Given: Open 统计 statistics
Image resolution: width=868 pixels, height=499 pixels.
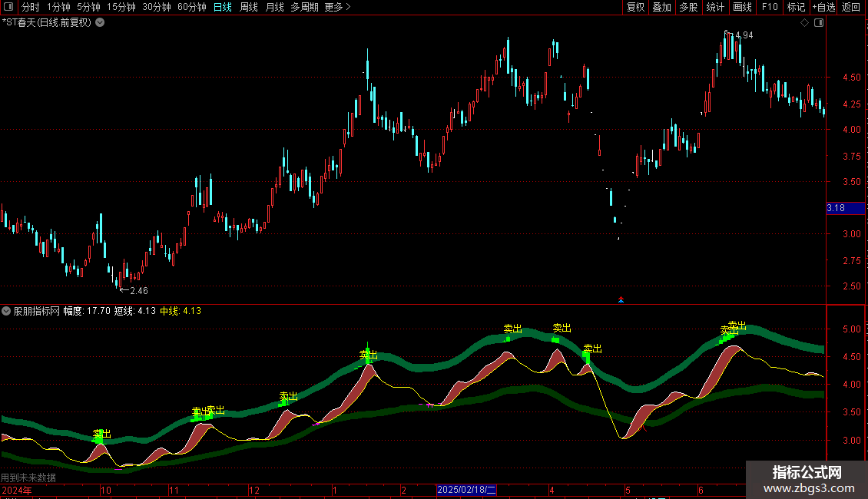Looking at the screenshot, I should point(714,7).
